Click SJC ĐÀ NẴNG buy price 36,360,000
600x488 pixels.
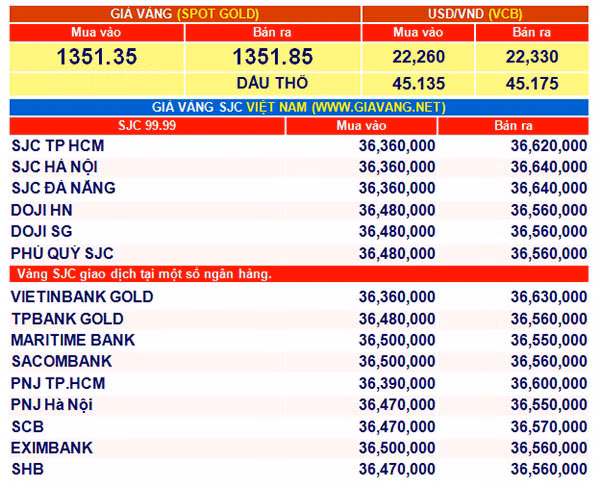coord(397,188)
